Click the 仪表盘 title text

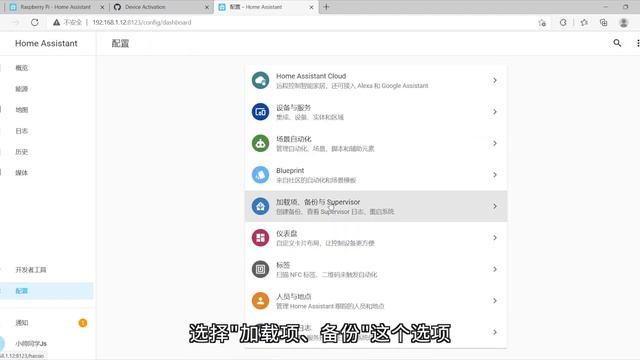tap(287, 233)
